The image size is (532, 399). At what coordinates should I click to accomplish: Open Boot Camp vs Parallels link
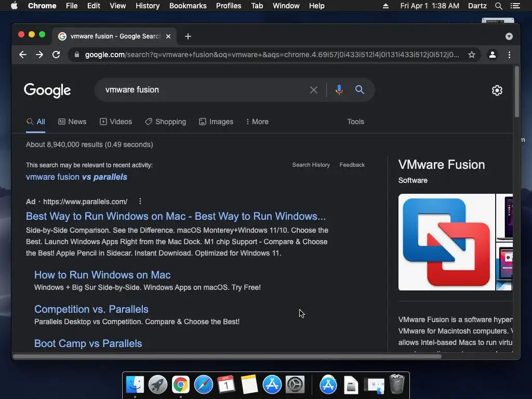[x=88, y=343]
